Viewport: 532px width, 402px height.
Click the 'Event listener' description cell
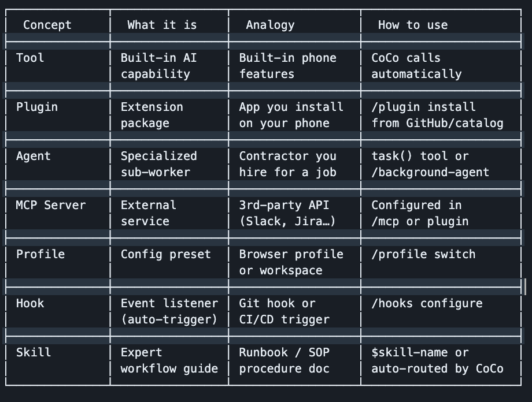169,311
